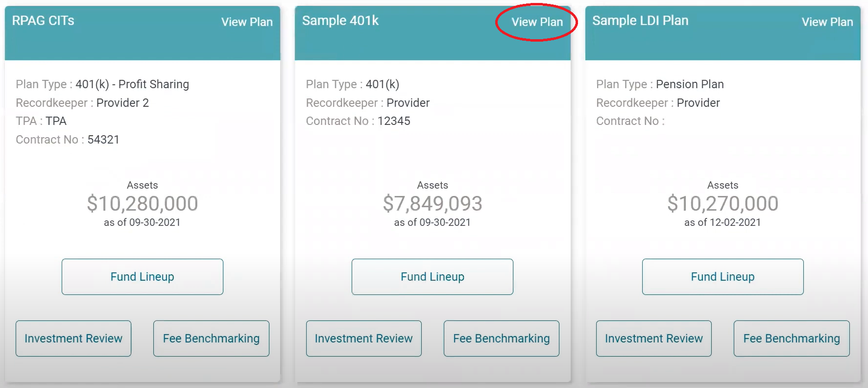Click the Pension Plan type on Sample LDI Plan
Screen dimensions: 868x388
tap(689, 84)
